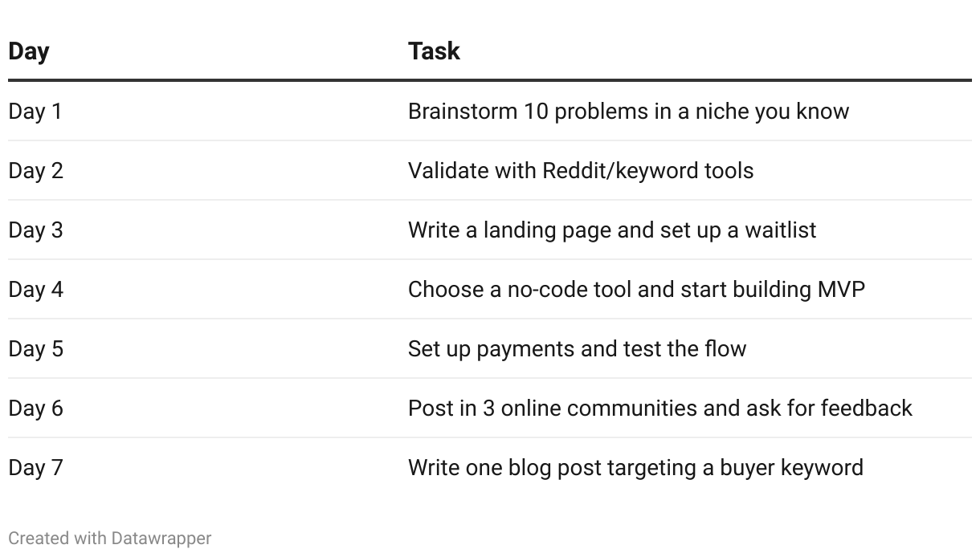The width and height of the screenshot is (980, 557).
Task: Click the 'Created with' footer text
Action: pos(58,538)
